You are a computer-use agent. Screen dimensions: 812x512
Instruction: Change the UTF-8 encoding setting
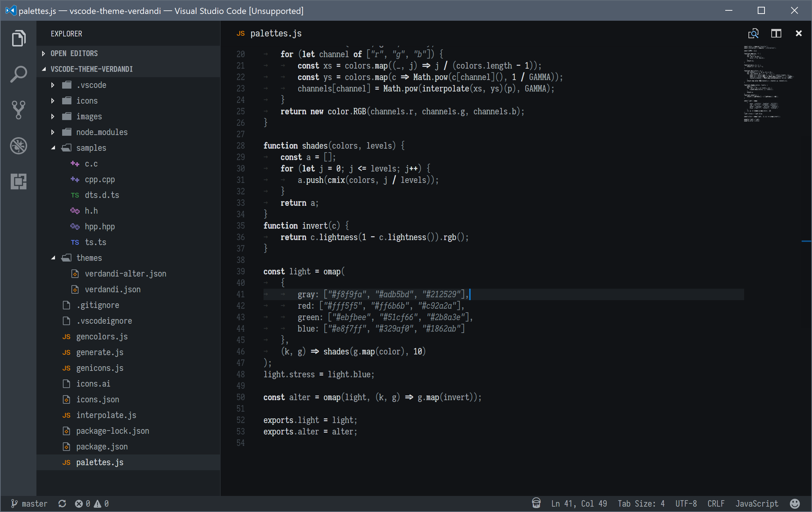coord(686,503)
